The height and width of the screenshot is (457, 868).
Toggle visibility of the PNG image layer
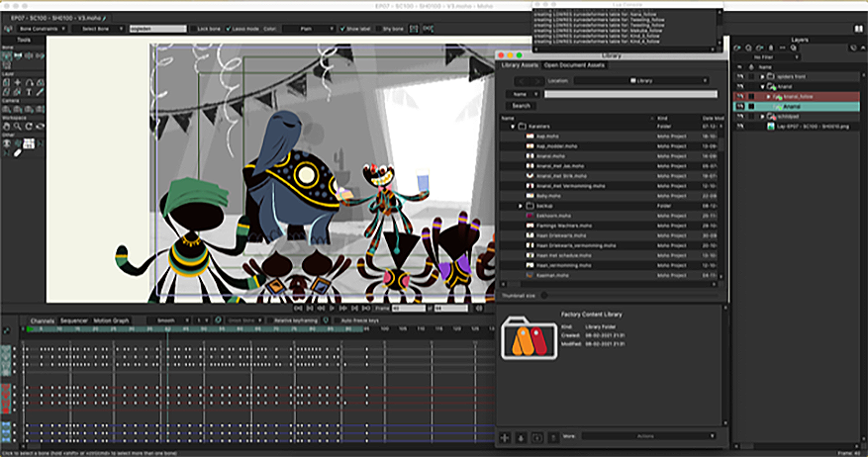(740, 127)
